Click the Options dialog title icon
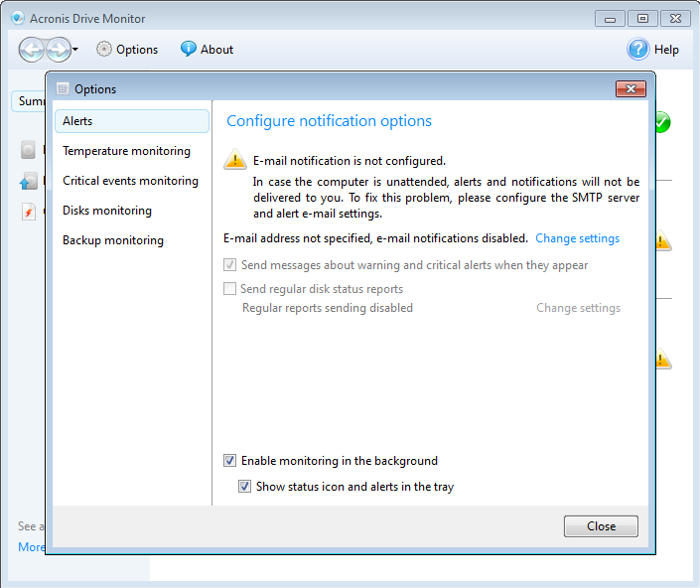Viewport: 700px width, 588px height. [63, 88]
